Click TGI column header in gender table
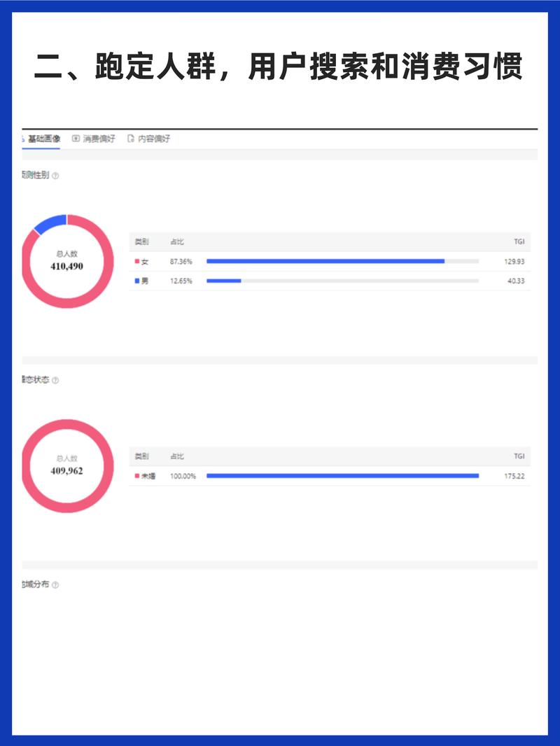Viewport: 560px width, 746px height. coord(519,241)
